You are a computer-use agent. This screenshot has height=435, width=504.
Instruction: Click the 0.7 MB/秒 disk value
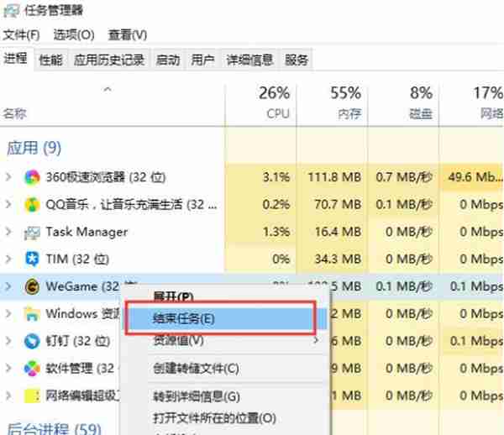pos(404,177)
